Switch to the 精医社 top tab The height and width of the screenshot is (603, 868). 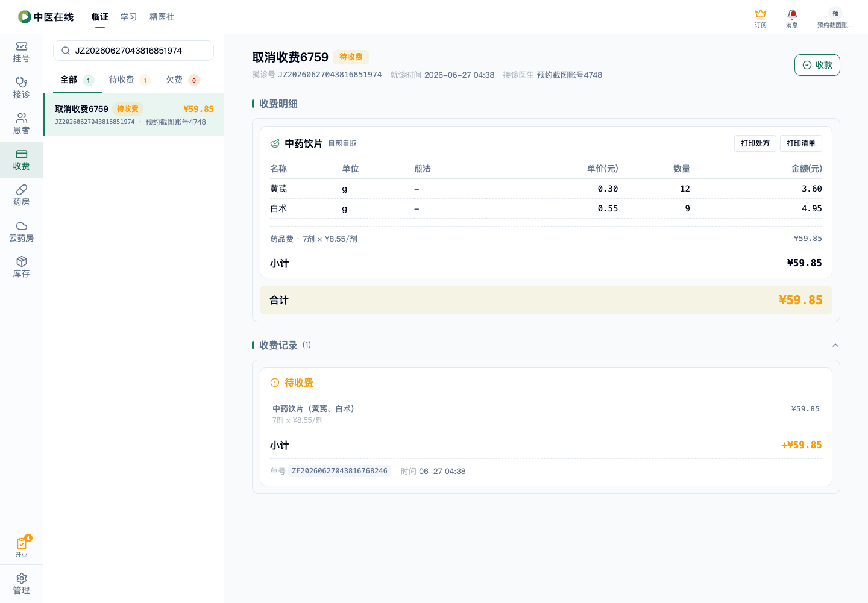click(162, 17)
